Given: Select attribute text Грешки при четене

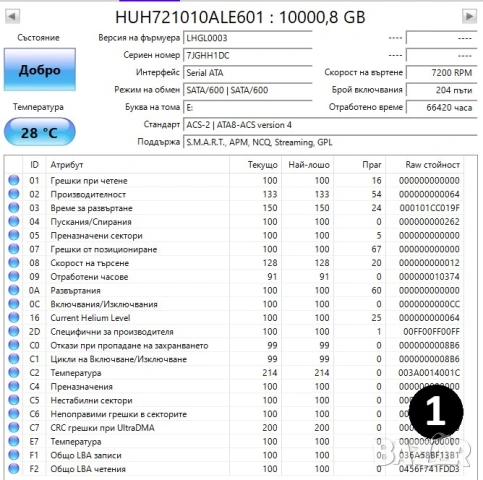Looking at the screenshot, I should tap(89, 181).
